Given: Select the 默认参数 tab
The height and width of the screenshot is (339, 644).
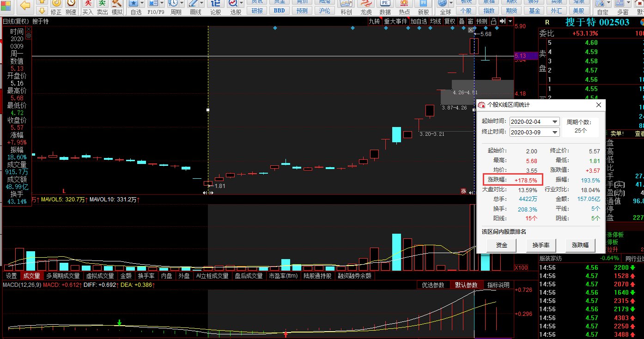Looking at the screenshot, I should click(466, 285).
